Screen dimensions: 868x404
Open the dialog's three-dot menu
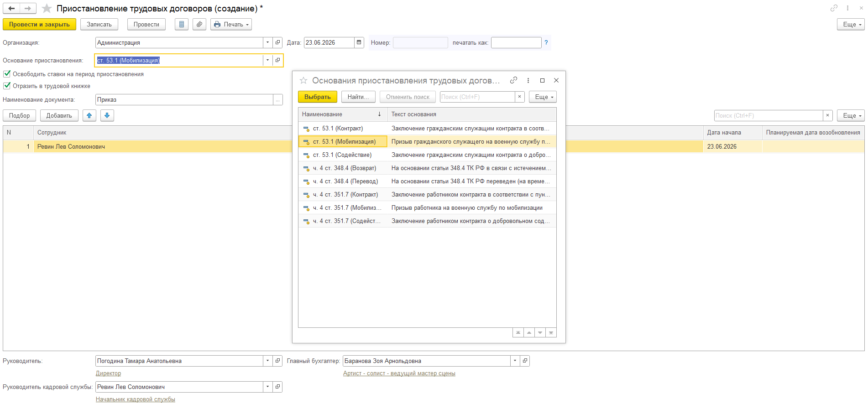pyautogui.click(x=528, y=80)
